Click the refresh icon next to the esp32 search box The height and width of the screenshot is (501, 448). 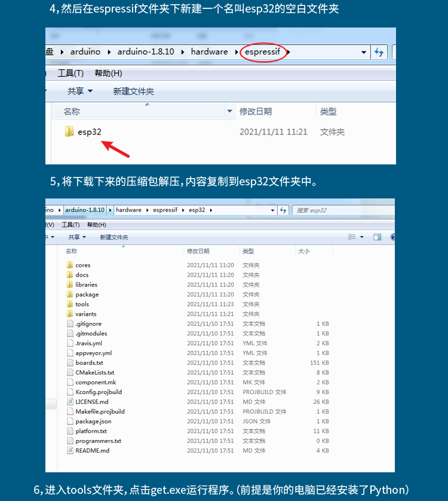tap(285, 210)
